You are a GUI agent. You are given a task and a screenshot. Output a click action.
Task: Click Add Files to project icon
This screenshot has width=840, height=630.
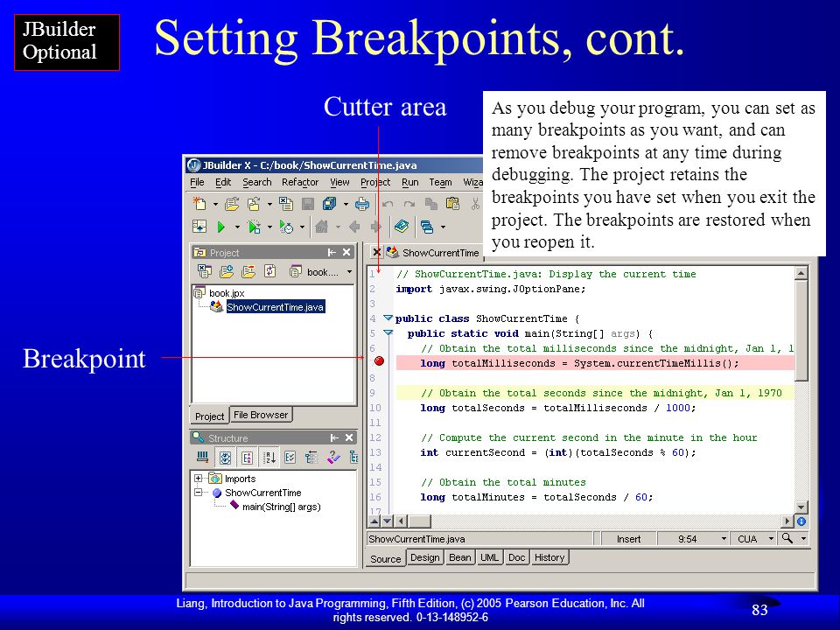tap(226, 271)
